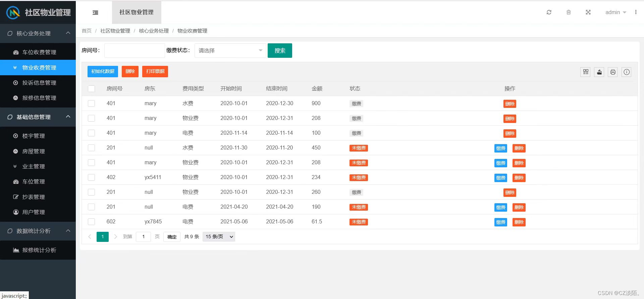
Task: Check the row for 402 yx5411
Action: (91, 177)
